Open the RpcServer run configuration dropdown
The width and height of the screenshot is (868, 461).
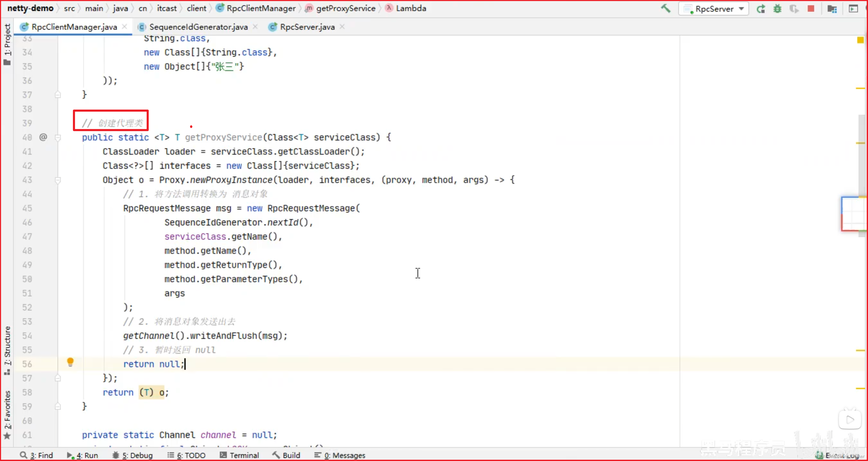point(713,9)
